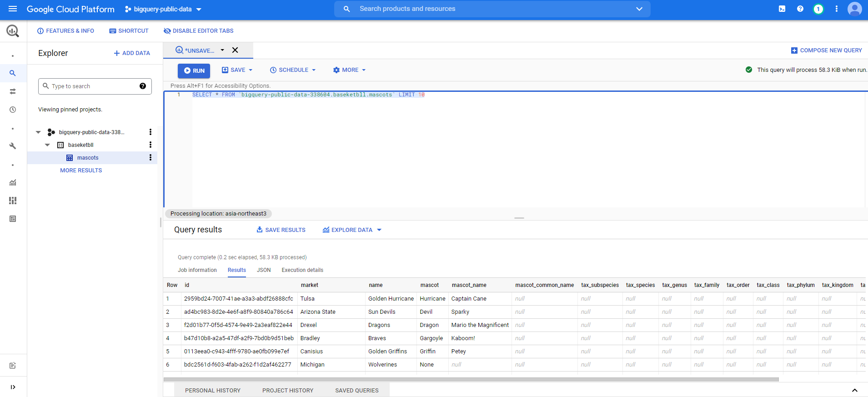This screenshot has width=868, height=397.
Task: Open actions menu for baseketbll dataset
Action: point(151,145)
